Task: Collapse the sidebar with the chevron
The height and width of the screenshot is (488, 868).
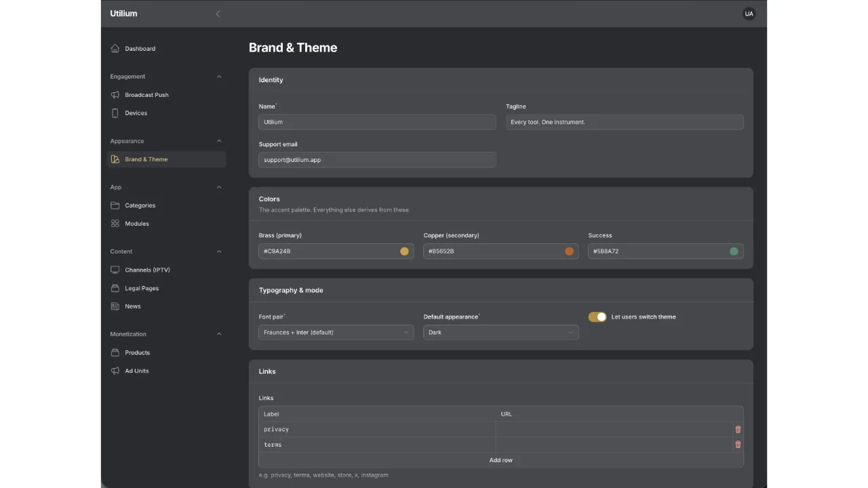Action: [218, 14]
